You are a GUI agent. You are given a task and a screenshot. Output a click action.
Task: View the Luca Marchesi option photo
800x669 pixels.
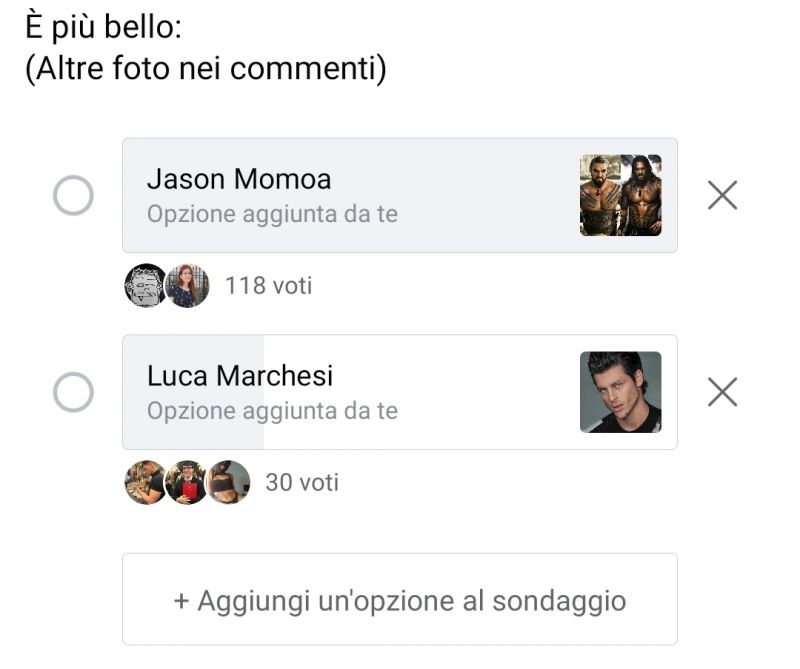(x=620, y=392)
